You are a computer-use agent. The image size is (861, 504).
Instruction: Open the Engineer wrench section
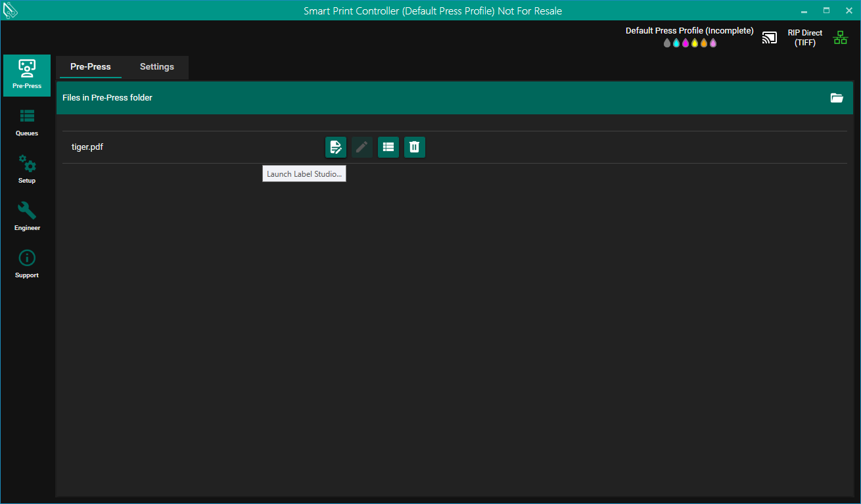point(27,217)
